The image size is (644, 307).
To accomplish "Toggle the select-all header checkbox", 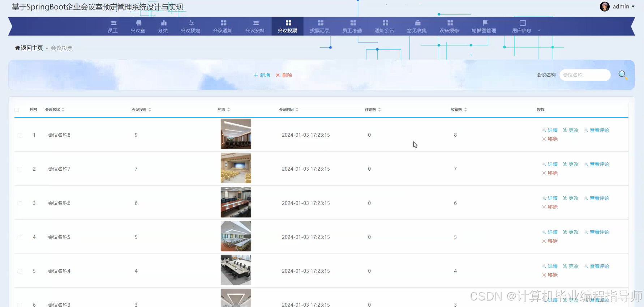I will [17, 110].
